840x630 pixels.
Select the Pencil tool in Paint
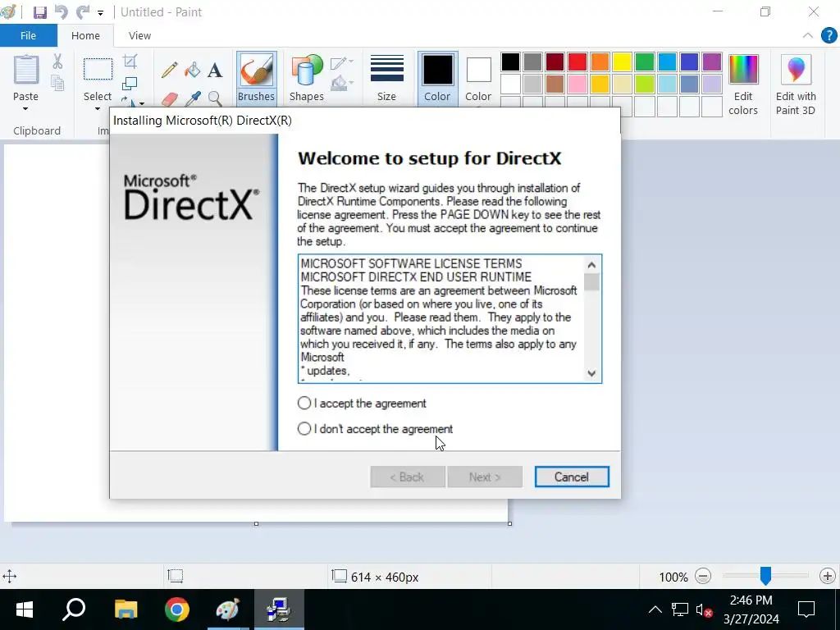[169, 71]
